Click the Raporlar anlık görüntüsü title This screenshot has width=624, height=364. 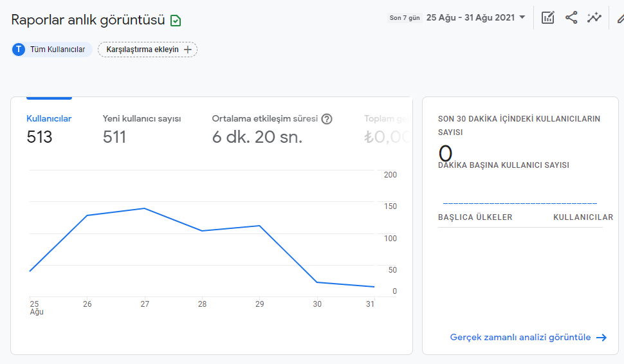pyautogui.click(x=88, y=20)
